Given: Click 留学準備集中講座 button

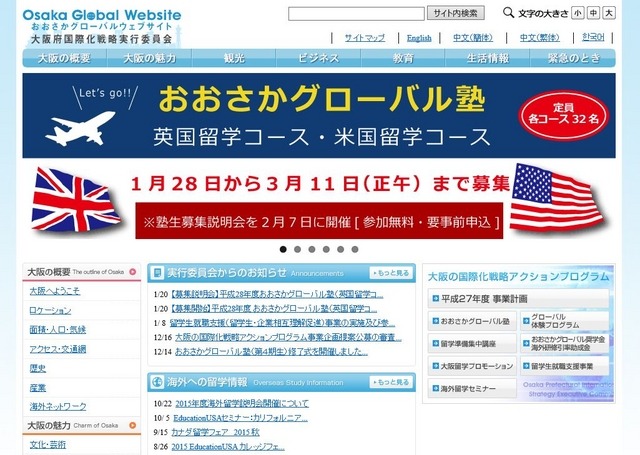Looking at the screenshot, I should pos(472,344).
